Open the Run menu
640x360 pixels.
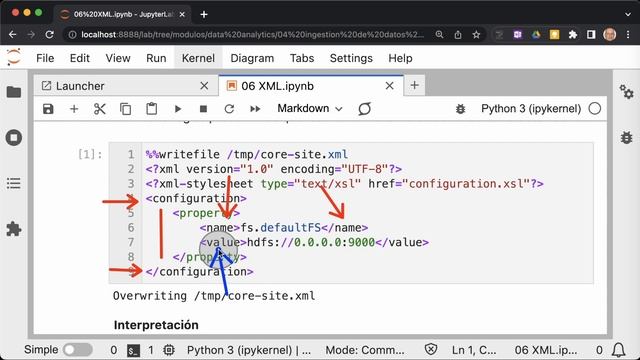[x=156, y=58]
